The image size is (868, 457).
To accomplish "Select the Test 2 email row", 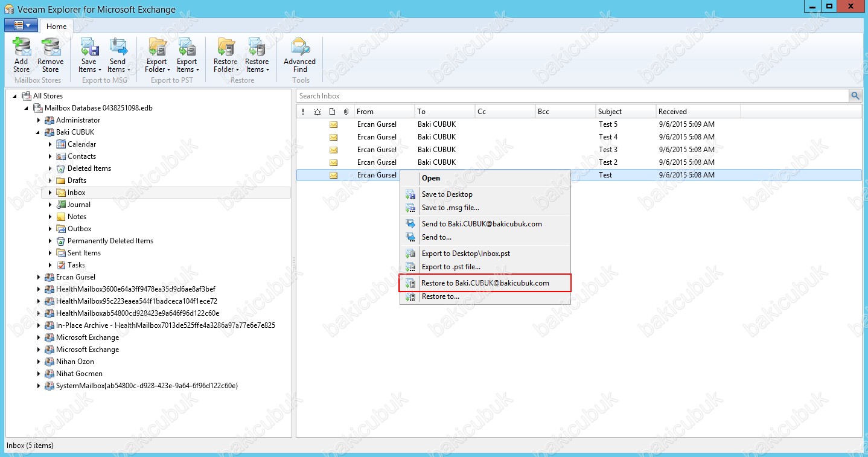I will click(579, 162).
